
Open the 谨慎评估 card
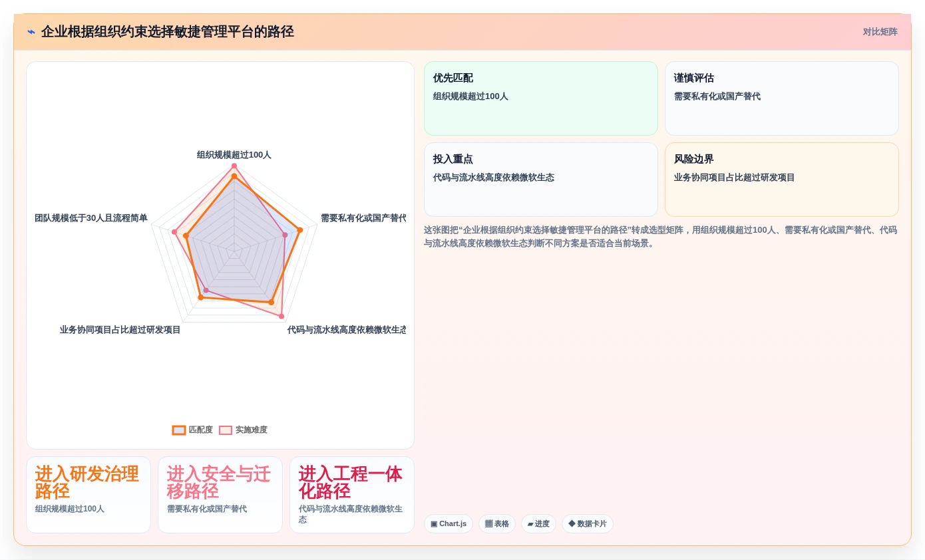782,98
